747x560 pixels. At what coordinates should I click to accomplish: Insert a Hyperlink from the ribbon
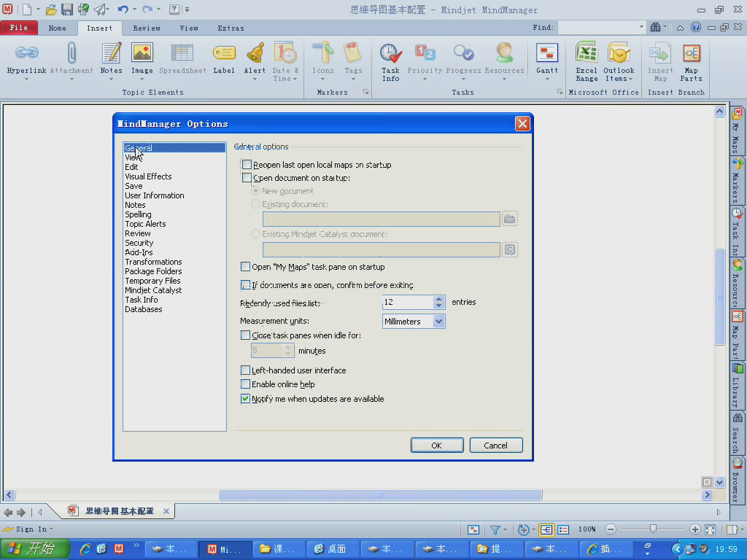click(x=27, y=58)
